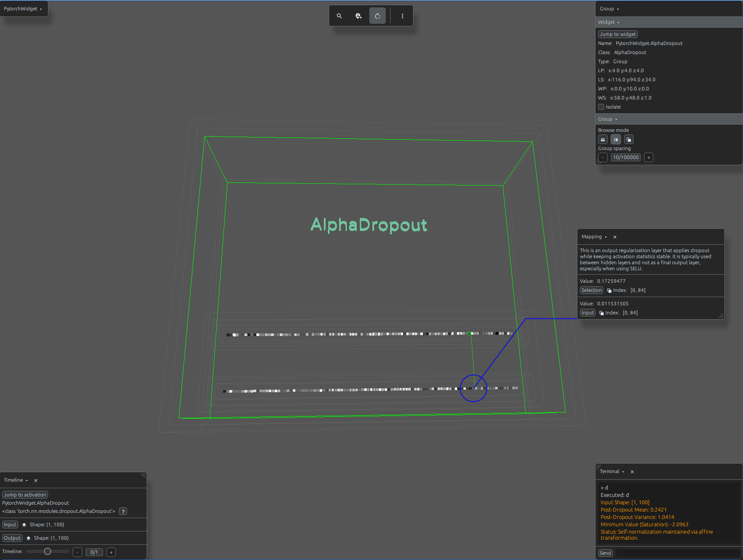Toggle the auto-rotate icon in top toolbar

(378, 16)
